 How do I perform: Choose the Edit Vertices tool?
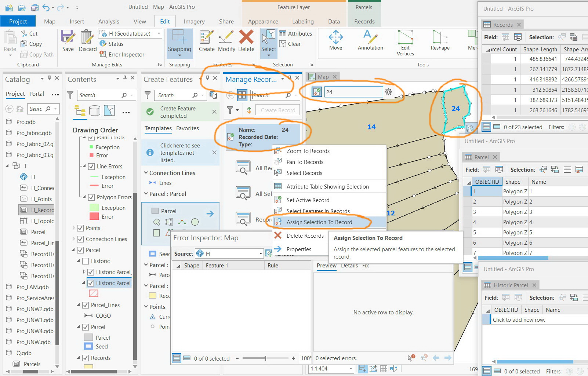(x=405, y=43)
